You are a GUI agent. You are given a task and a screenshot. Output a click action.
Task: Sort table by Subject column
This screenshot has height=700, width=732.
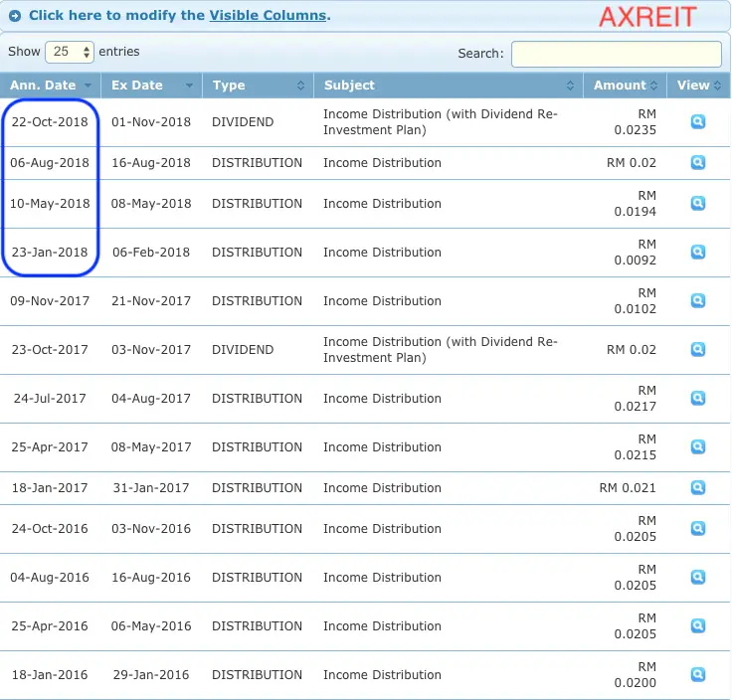(x=449, y=86)
